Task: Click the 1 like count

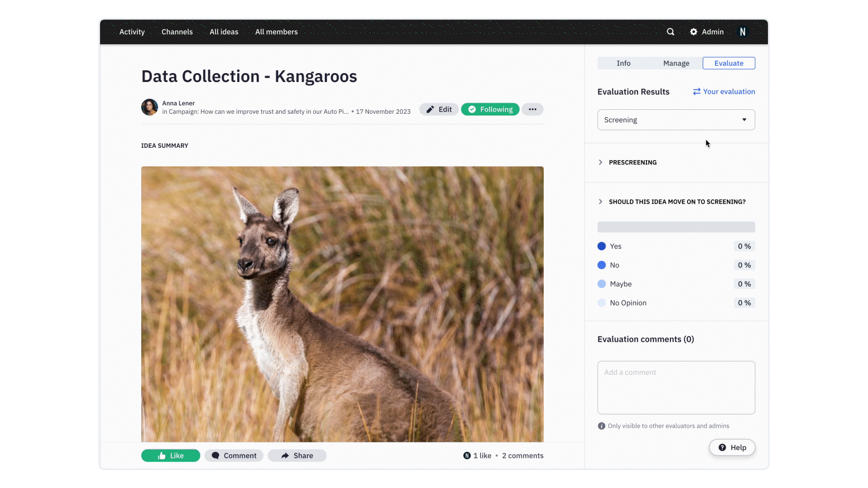Action: (482, 456)
